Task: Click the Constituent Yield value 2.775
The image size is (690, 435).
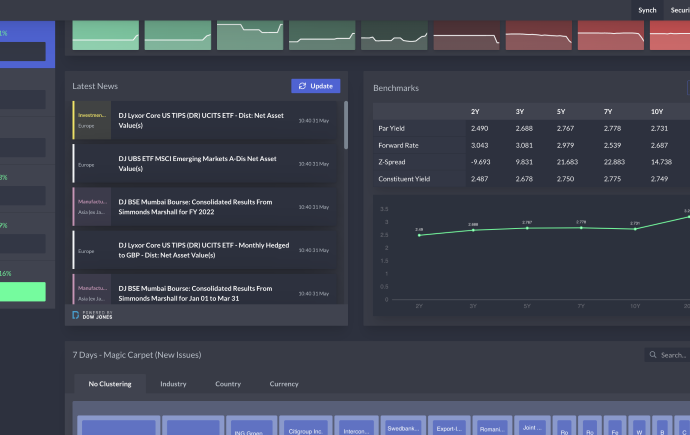Action: pos(612,179)
